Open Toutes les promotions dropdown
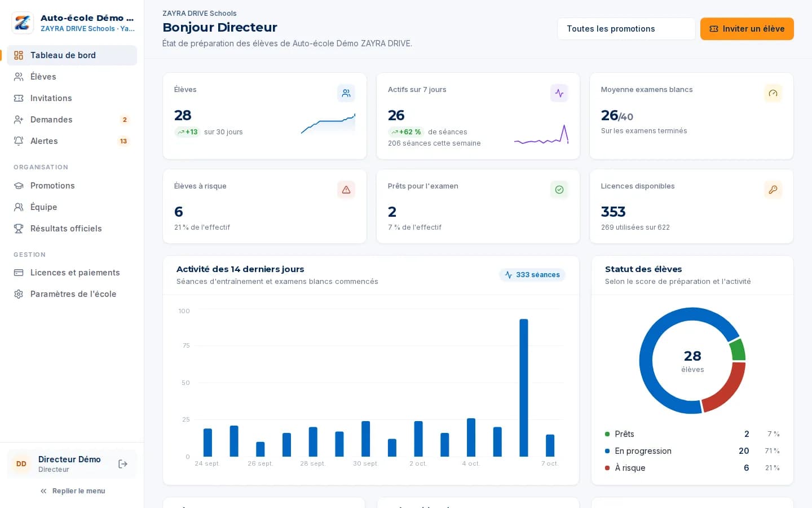The image size is (812, 508). 626,29
